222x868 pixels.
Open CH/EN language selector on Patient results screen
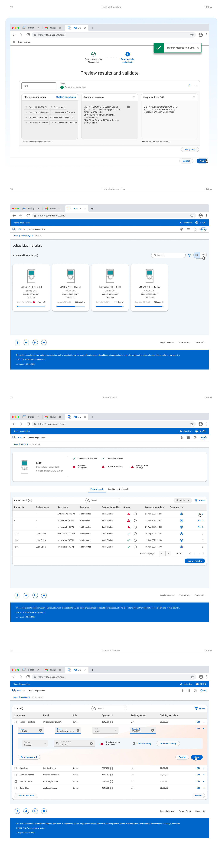pyautogui.click(x=200, y=431)
